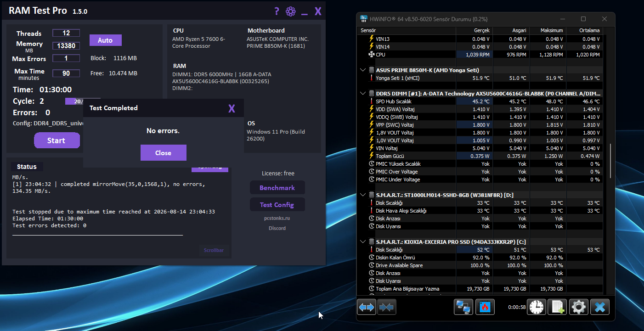
Task: Click the HWiNFO expand columns arrows button
Action: coord(367,307)
